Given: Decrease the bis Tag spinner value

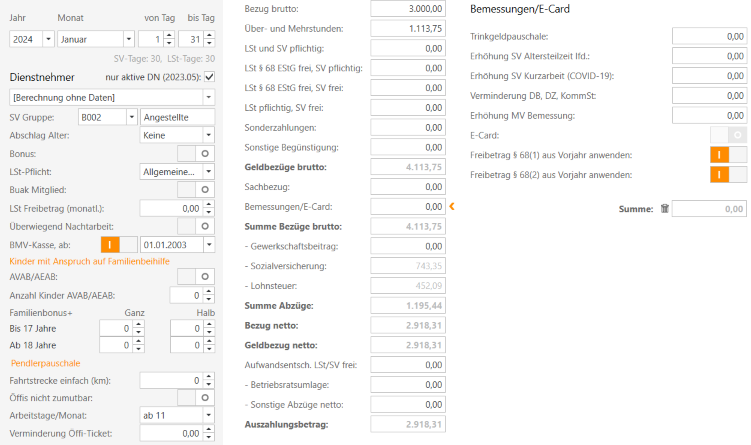Looking at the screenshot, I should tap(209, 43).
